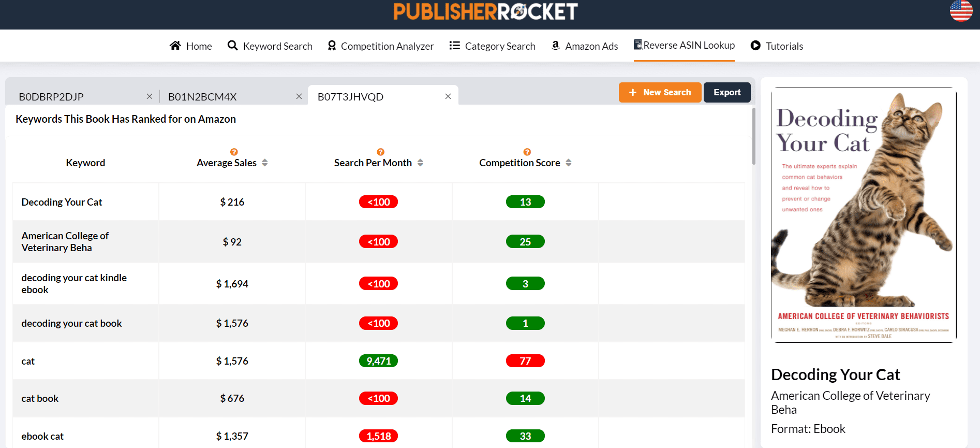
Task: Open Keyword Search page
Action: [270, 46]
